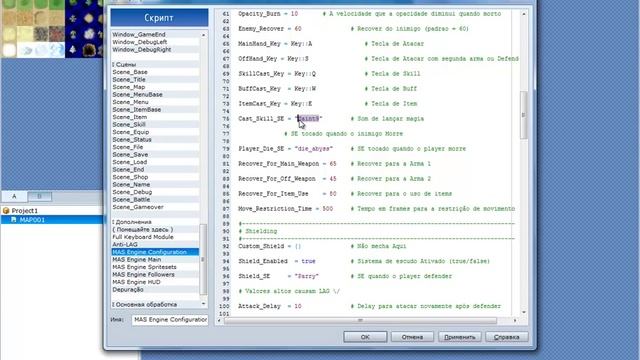The width and height of the screenshot is (640, 360).
Task: Select the Основная обработка header row
Action: coord(156,304)
